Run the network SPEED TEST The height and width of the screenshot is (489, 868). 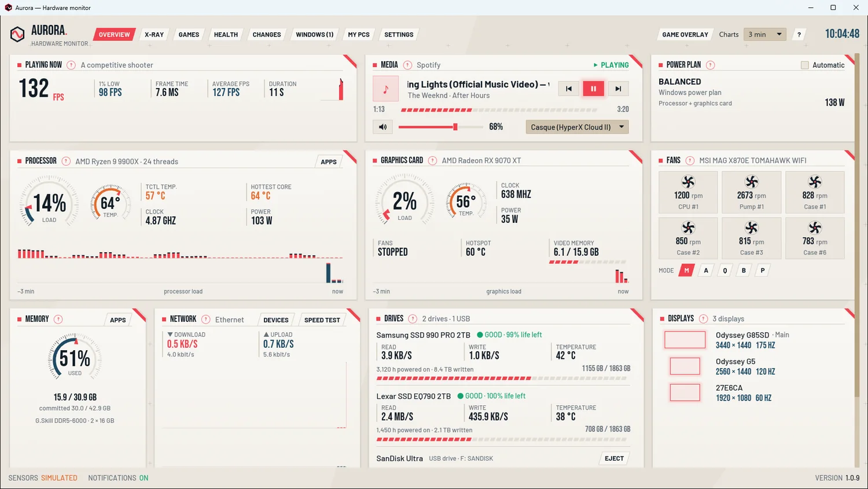(322, 319)
